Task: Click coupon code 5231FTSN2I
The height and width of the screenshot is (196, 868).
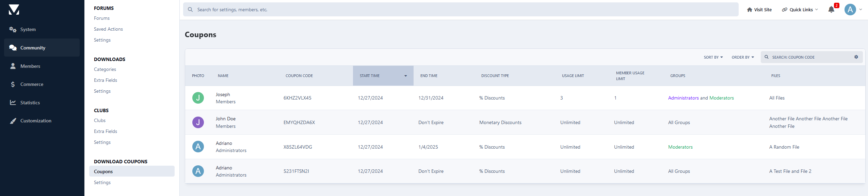Action: (296, 171)
